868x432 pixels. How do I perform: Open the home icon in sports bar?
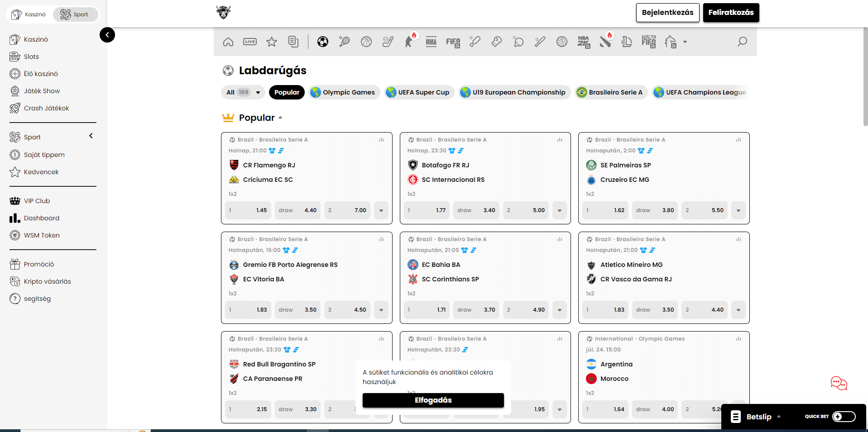coord(228,42)
